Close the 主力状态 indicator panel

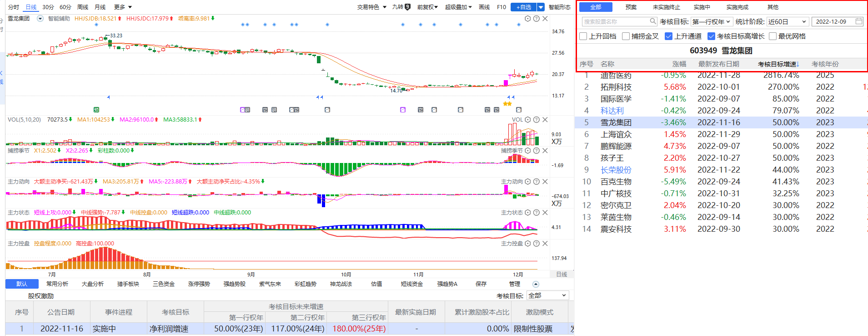click(545, 213)
